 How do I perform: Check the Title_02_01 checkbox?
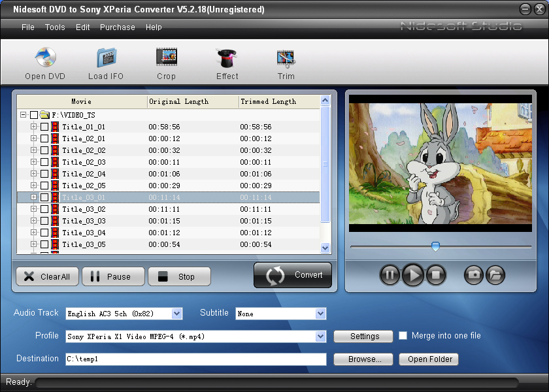[44, 139]
